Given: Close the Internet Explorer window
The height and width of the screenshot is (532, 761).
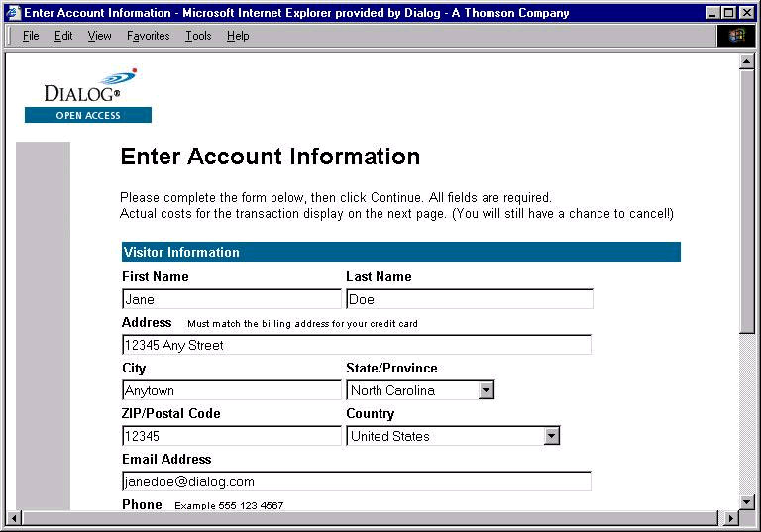Looking at the screenshot, I should click(747, 13).
